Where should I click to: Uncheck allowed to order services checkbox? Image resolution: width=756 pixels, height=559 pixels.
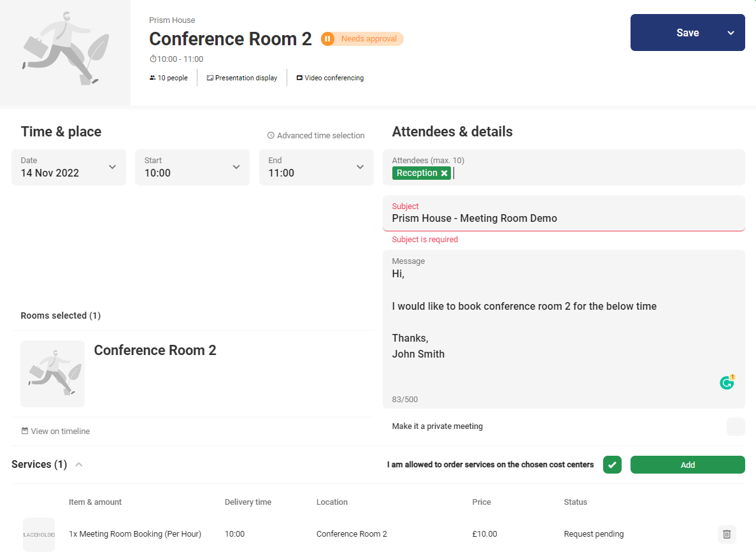[612, 465]
